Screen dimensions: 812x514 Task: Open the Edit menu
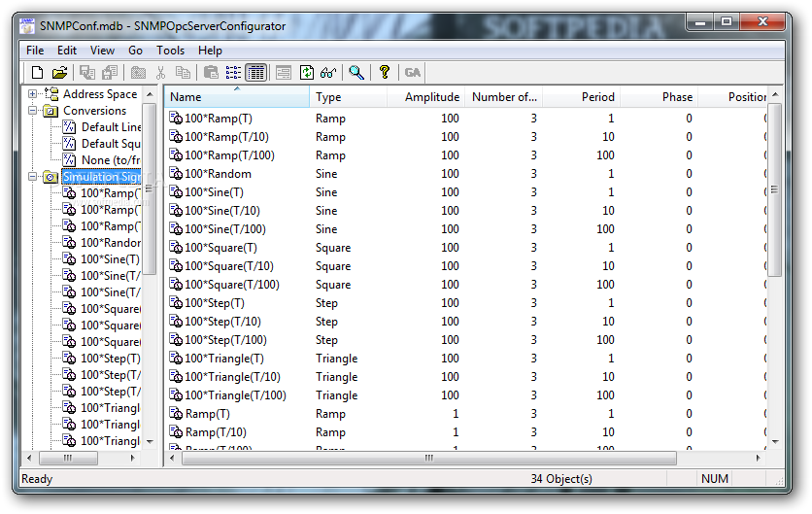tap(67, 51)
